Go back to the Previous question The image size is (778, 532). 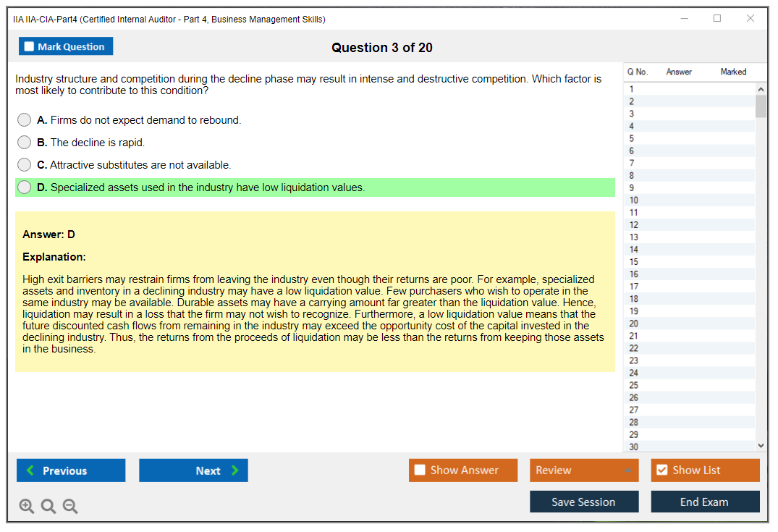coord(71,470)
